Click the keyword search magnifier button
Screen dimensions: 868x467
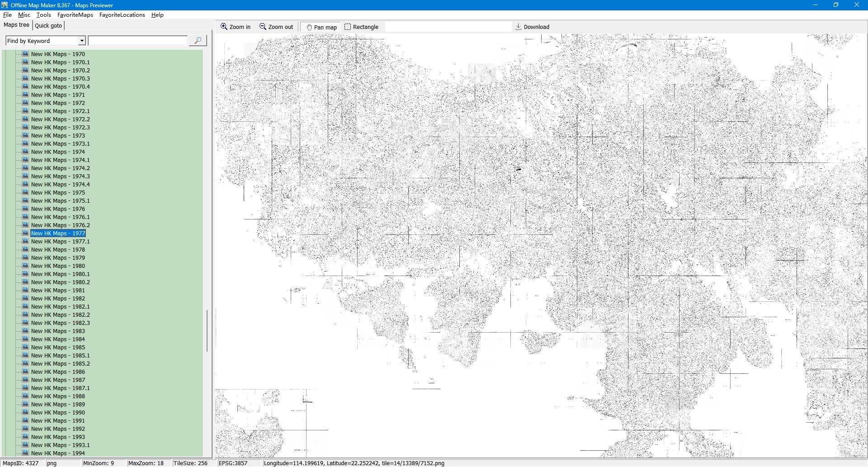pyautogui.click(x=198, y=41)
